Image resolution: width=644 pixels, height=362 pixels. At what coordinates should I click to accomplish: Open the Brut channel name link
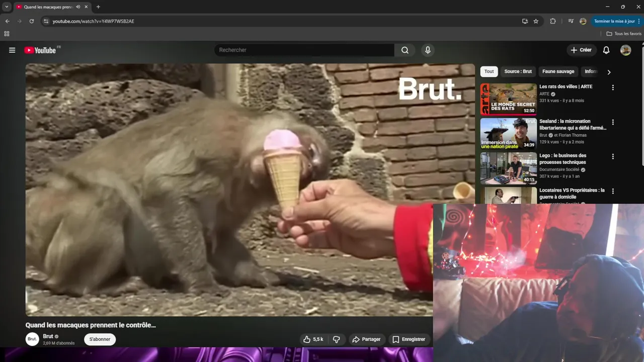[x=48, y=336]
